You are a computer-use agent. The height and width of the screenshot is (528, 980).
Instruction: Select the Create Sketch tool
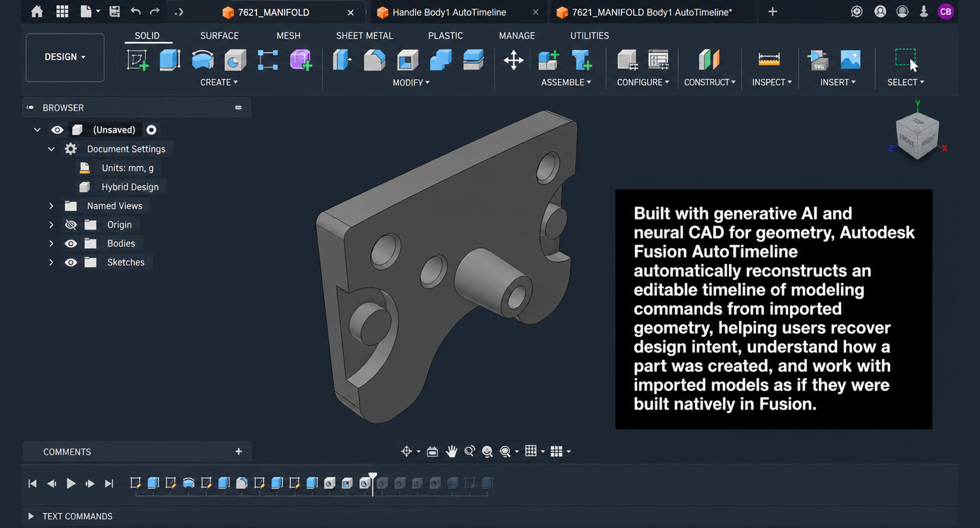pyautogui.click(x=137, y=60)
